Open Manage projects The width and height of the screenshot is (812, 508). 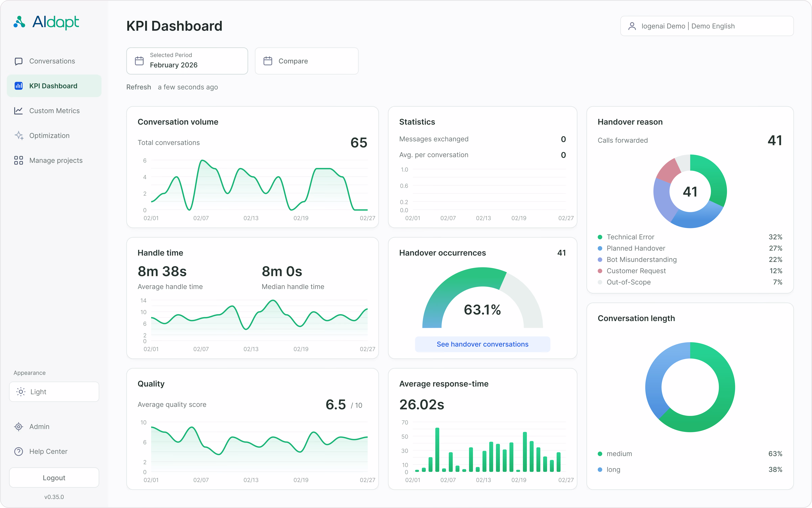(54, 160)
